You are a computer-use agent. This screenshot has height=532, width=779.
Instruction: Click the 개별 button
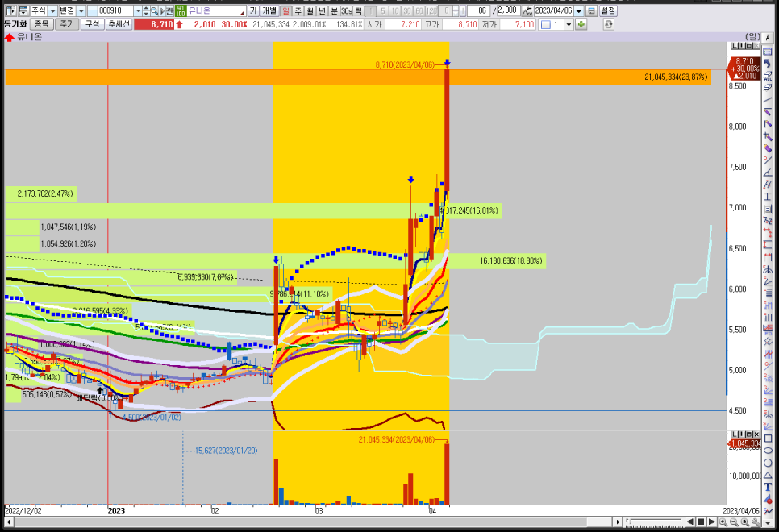pos(269,10)
